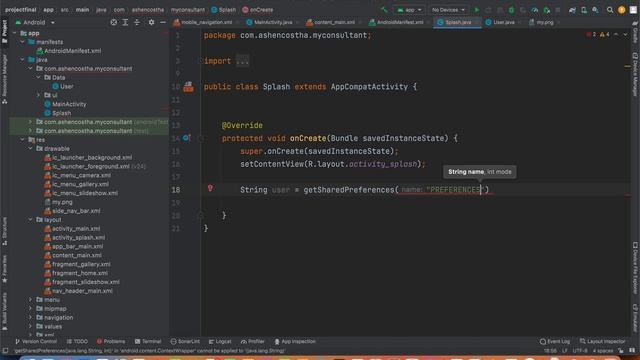
Task: Start debugging with the green bug icon
Action: (511, 10)
